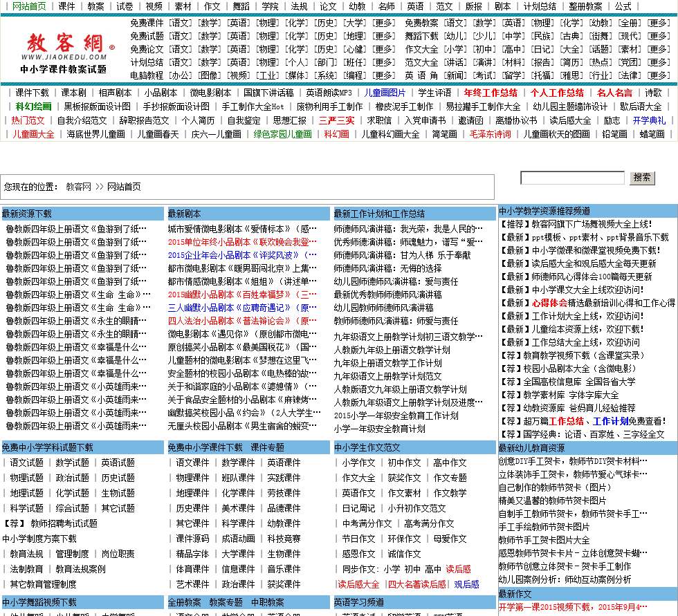Click the 数学课件 link
Image resolution: width=678 pixels, height=616 pixels.
pos(238,463)
